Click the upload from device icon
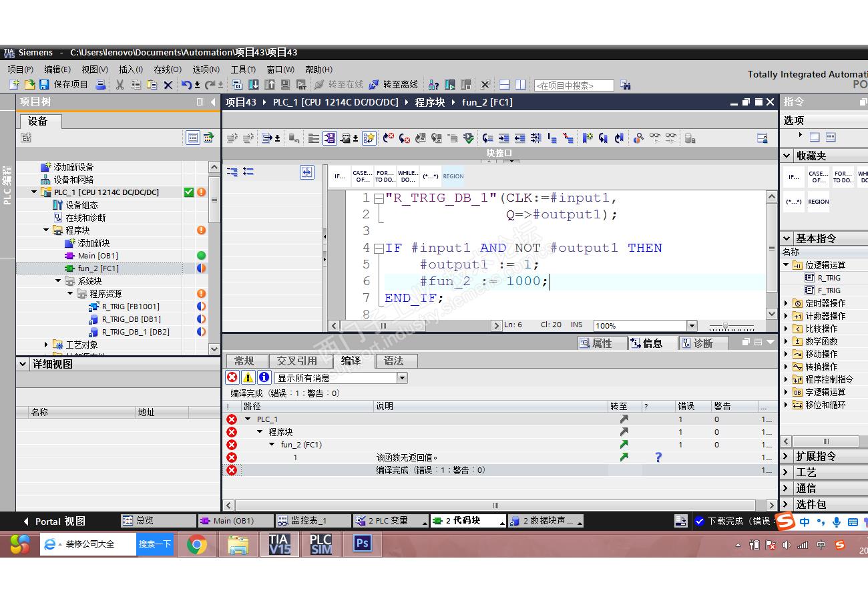Viewport: 868px width, 601px height. point(270,85)
